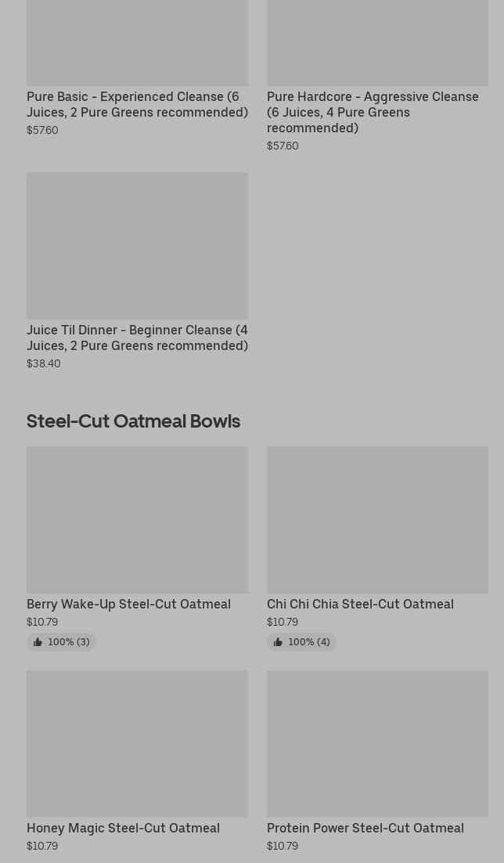
Task: Open the Chi Chi Chia Steel-Cut Oatmeal photo
Action: click(377, 519)
